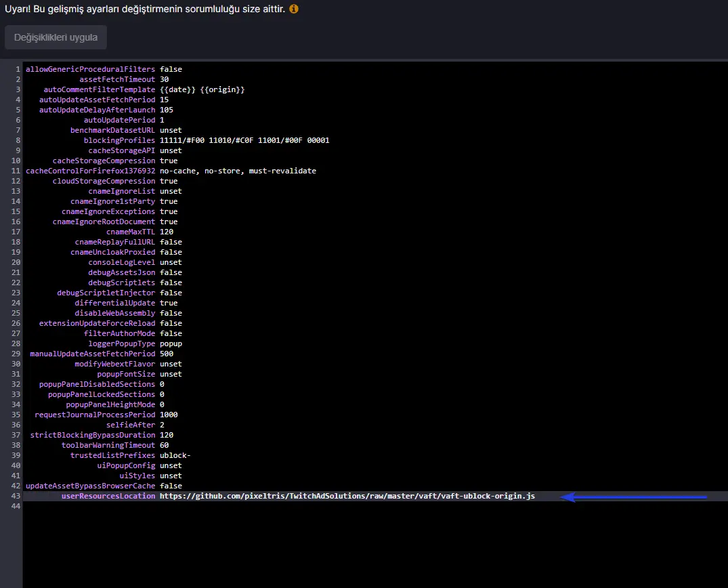728x588 pixels.
Task: Click the allowGenericProceduralFilters setting name
Action: pos(91,69)
